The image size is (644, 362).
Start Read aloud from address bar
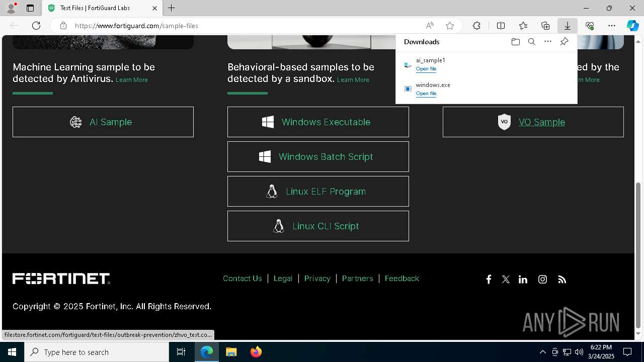point(430,26)
